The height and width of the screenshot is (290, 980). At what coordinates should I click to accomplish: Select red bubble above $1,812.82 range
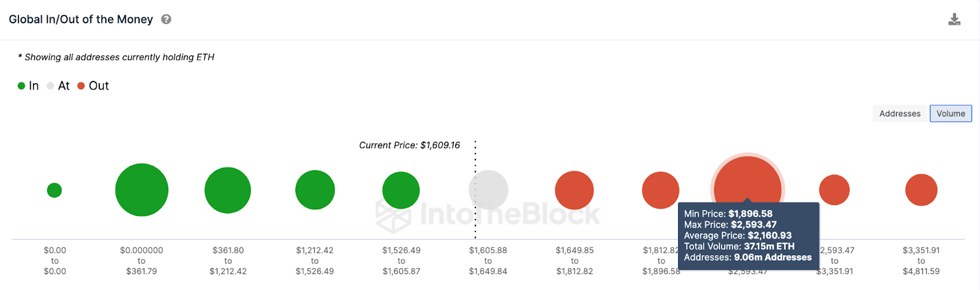tap(661, 190)
